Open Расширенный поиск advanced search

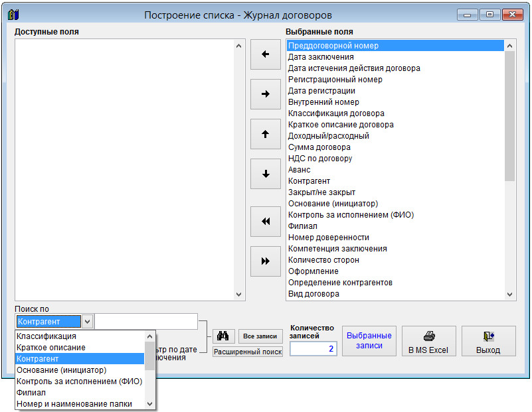pyautogui.click(x=248, y=352)
